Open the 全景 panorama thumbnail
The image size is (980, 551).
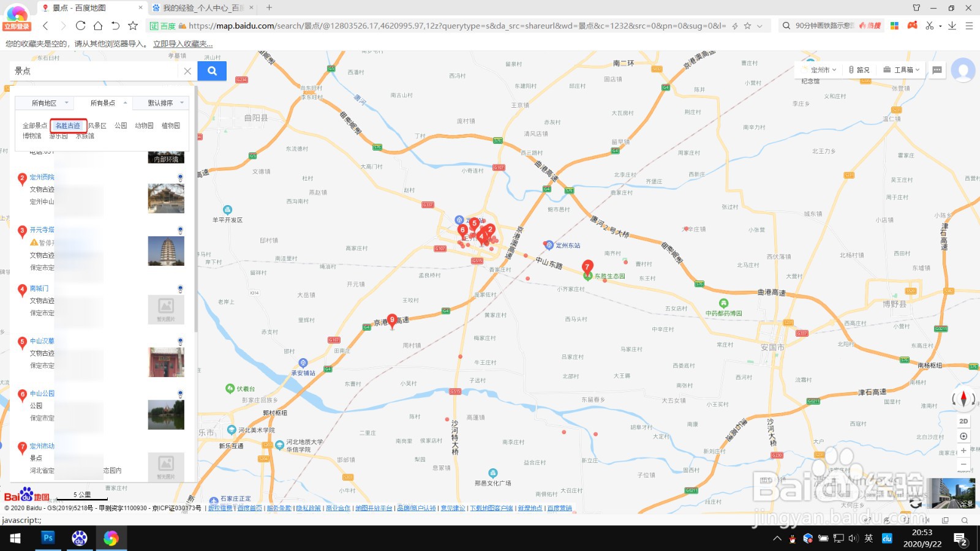[951, 493]
